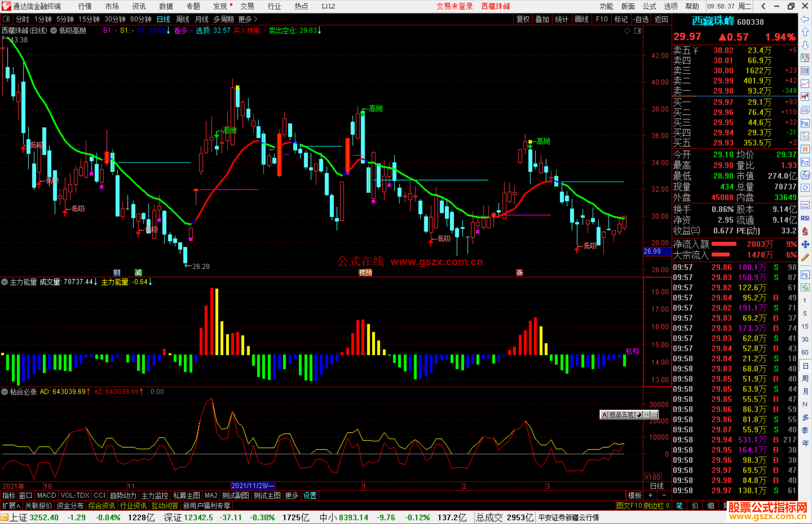Image resolution: width=812 pixels, height=524 pixels.
Task: Click the left arrow icon in right sidebar
Action: click(x=805, y=19)
